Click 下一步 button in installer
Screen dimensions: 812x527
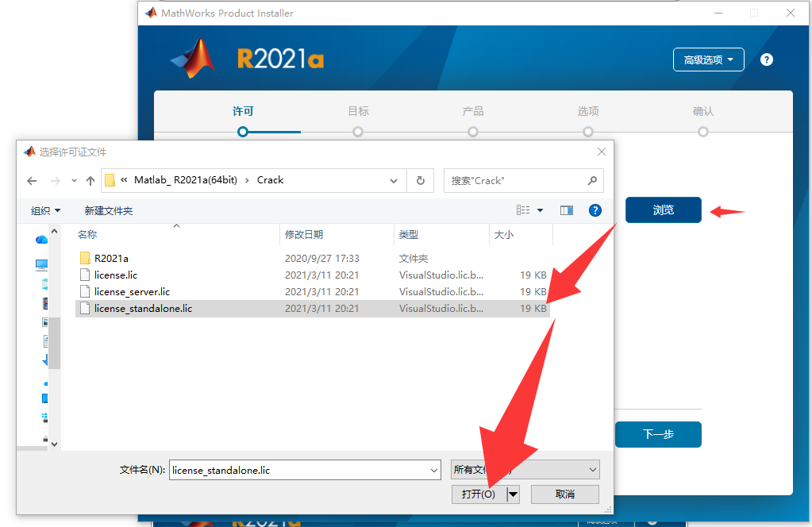[x=658, y=434]
